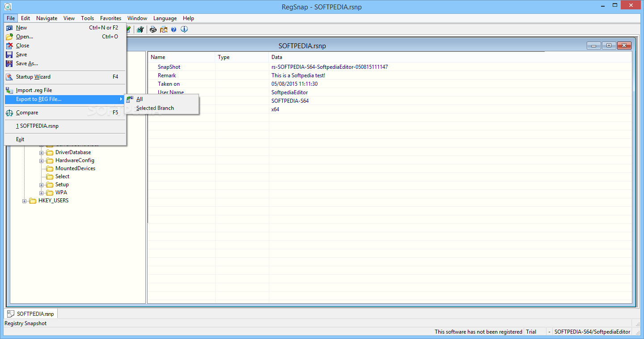Click the Select folder icon in tree
This screenshot has width=644, height=339.
(x=50, y=176)
